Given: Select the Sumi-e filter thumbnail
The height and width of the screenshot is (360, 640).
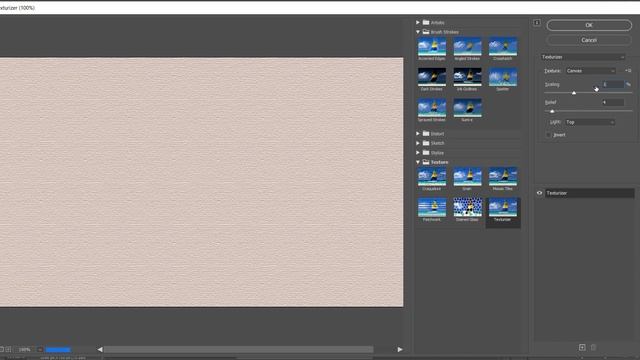Looking at the screenshot, I should coord(467,108).
